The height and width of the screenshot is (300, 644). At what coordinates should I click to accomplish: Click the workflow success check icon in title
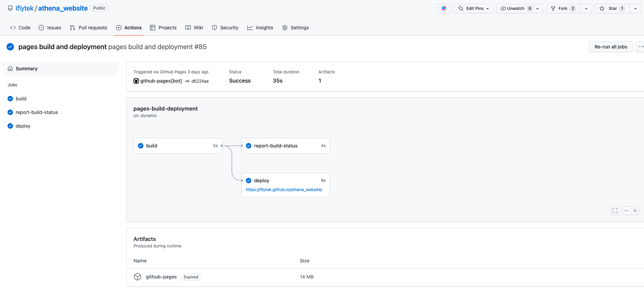(x=10, y=47)
